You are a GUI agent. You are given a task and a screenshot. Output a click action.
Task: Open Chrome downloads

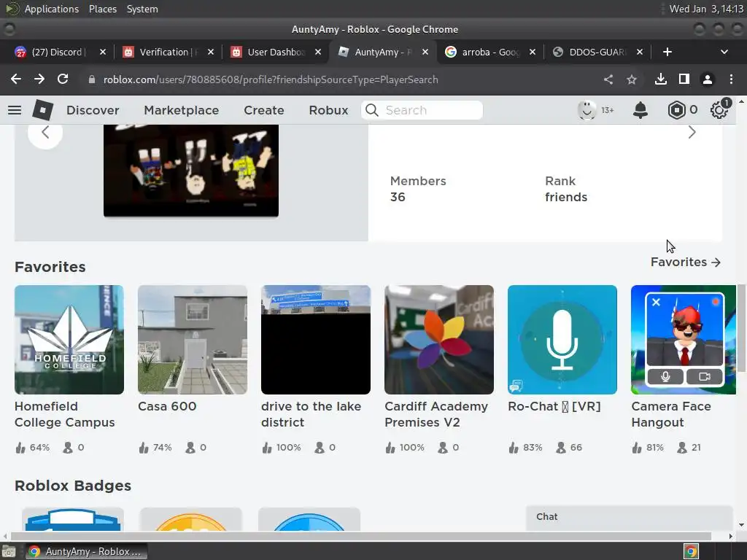click(x=661, y=79)
